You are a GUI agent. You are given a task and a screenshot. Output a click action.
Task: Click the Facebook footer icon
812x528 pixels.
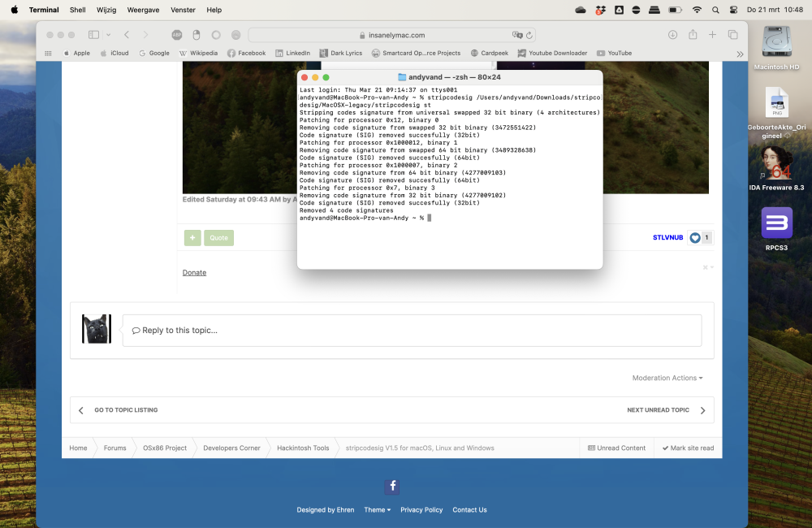click(392, 486)
